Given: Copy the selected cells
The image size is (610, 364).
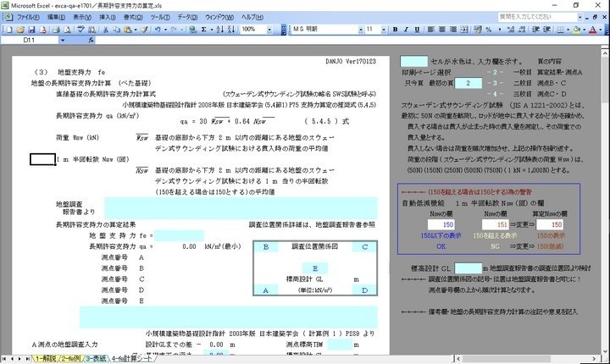Looking at the screenshot, I should 116,30.
